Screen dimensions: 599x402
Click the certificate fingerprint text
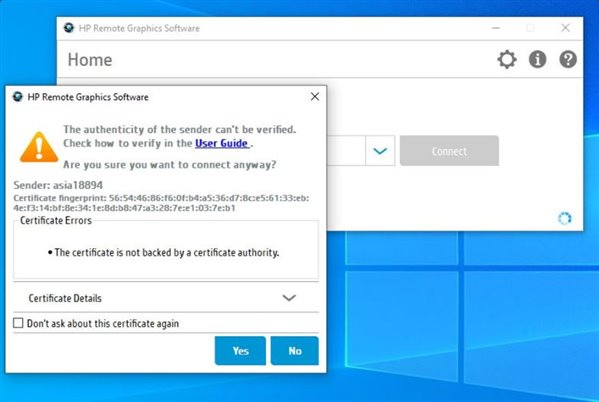(161, 203)
